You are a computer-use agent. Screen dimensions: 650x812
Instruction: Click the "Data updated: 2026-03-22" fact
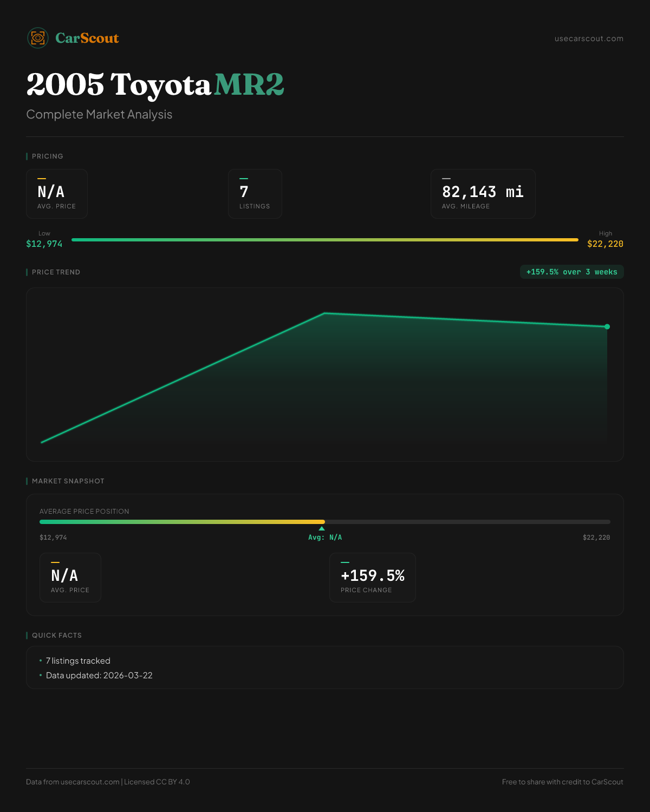(99, 675)
